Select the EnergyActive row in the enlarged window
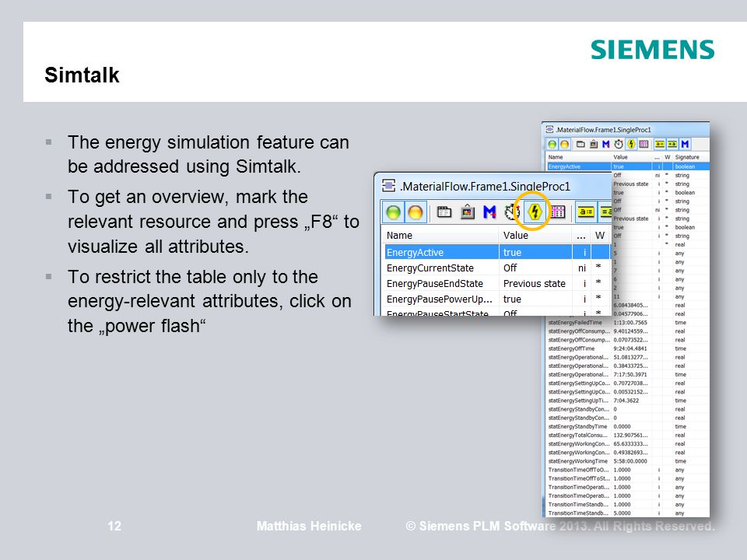Image resolution: width=747 pixels, height=560 pixels. [x=497, y=252]
